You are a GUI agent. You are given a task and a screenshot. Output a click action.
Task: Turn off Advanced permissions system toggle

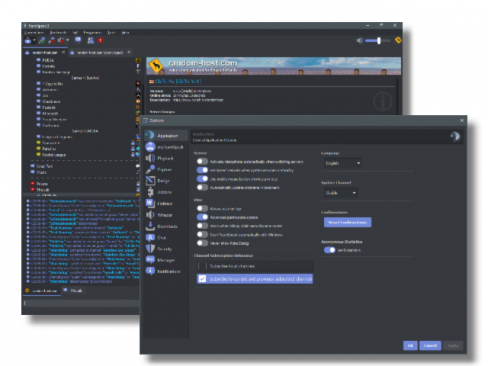click(x=202, y=217)
